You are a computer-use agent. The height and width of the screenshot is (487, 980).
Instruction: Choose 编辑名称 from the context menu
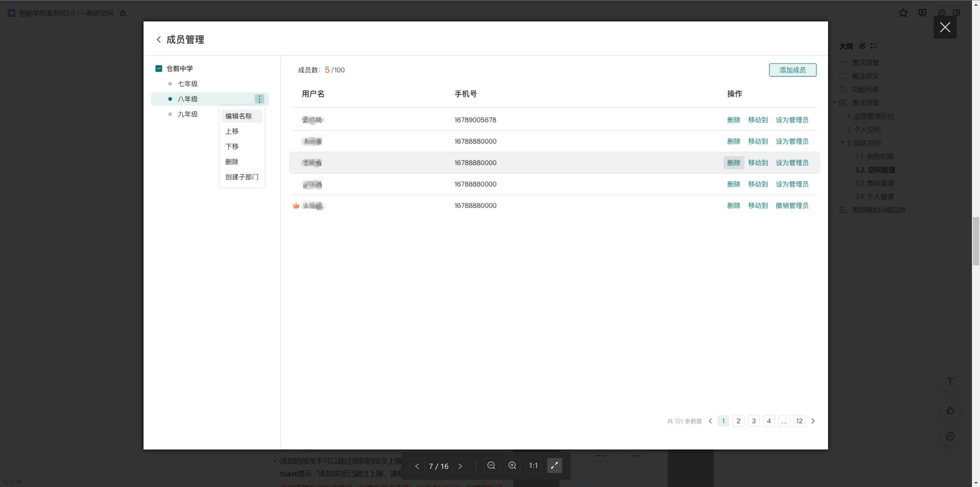(242, 116)
